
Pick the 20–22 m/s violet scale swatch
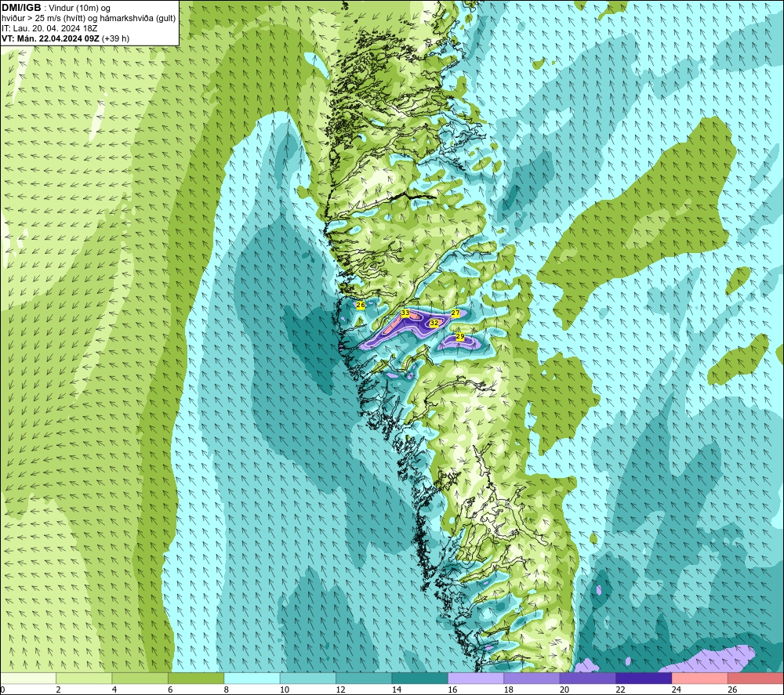[588, 678]
